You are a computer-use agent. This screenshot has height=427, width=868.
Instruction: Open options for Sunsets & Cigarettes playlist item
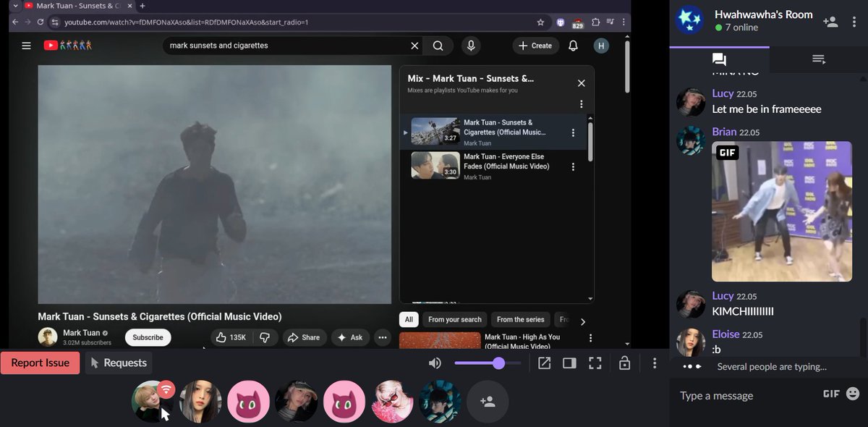tap(573, 132)
